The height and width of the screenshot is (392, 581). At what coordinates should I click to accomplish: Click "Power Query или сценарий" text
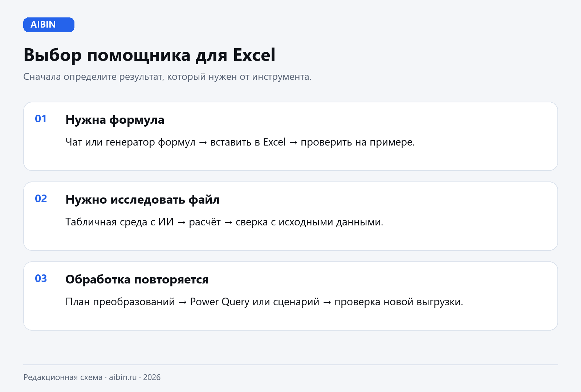coord(255,302)
